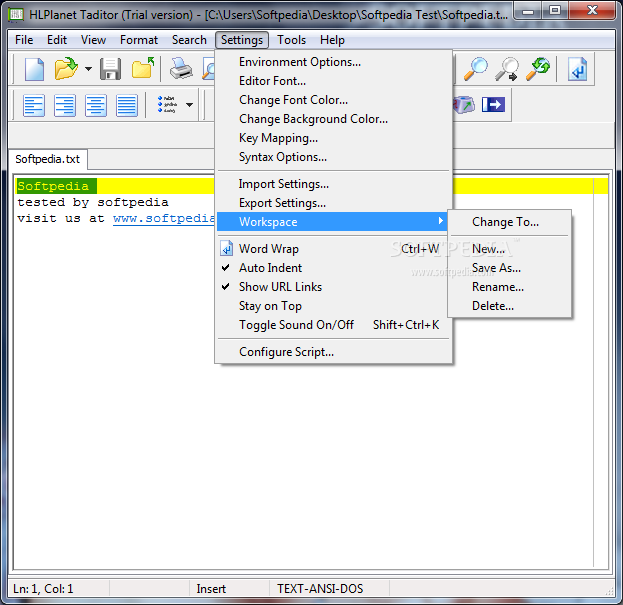Image resolution: width=623 pixels, height=605 pixels.
Task: Choose Editor Font menu item
Action: click(333, 81)
